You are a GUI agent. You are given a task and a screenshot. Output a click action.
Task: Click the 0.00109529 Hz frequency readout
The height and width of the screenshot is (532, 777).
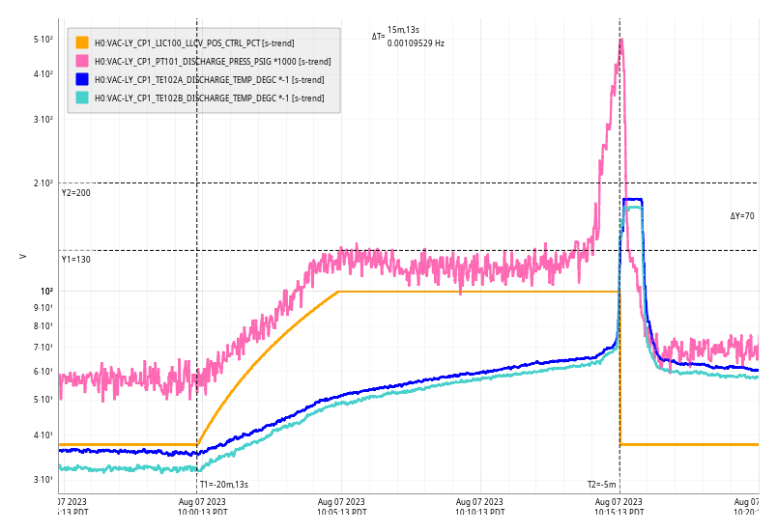pyautogui.click(x=416, y=43)
